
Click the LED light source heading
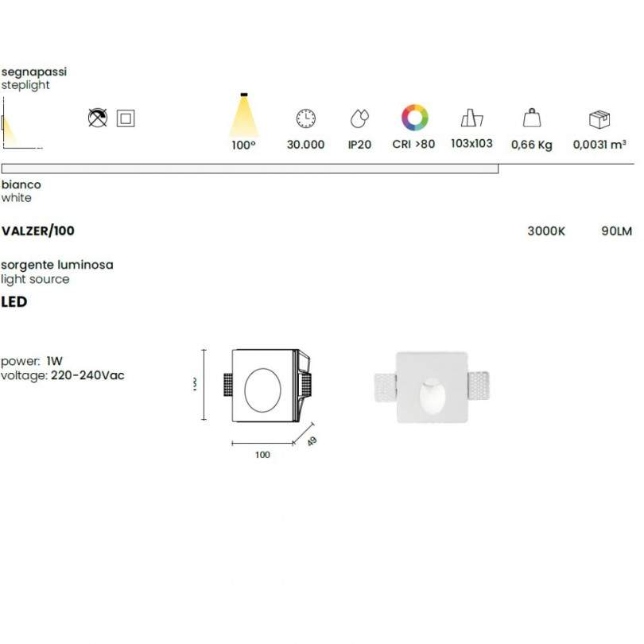(14, 302)
